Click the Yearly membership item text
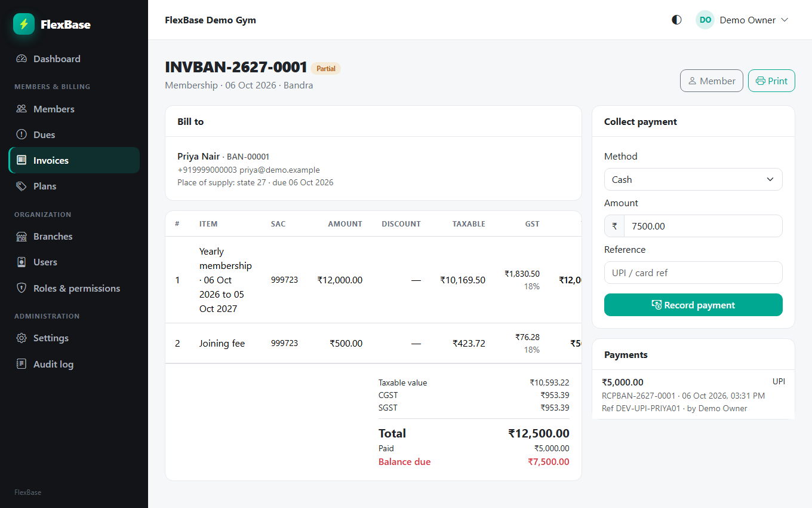This screenshot has width=812, height=508. [226, 280]
